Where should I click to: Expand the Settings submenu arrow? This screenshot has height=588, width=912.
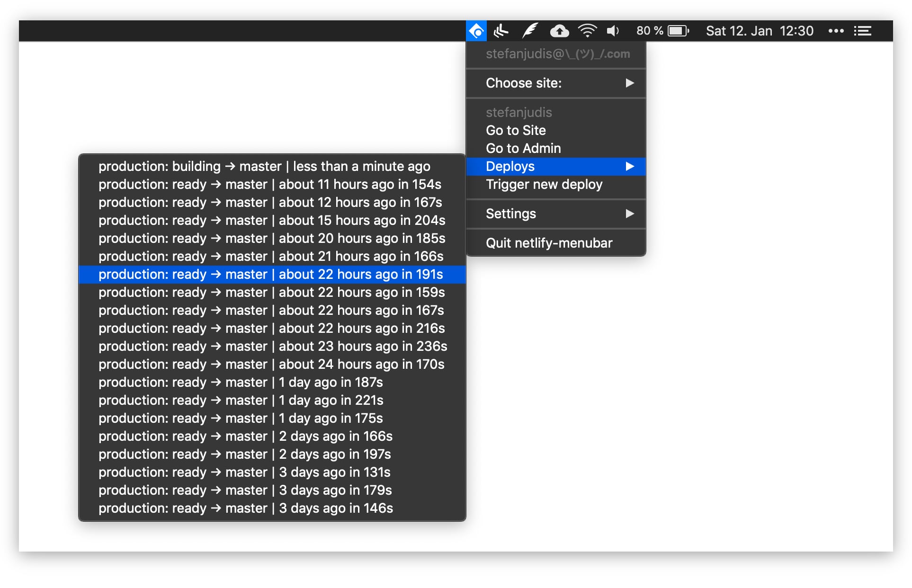tap(629, 214)
